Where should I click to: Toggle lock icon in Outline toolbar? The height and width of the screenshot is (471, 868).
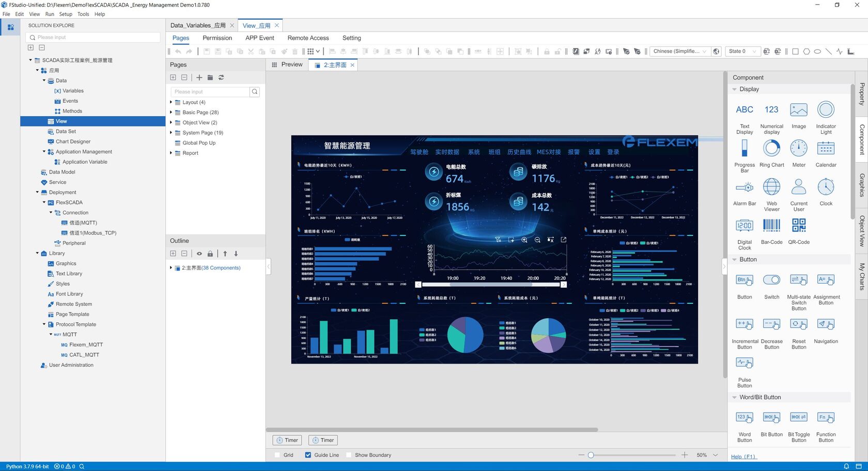(210, 254)
